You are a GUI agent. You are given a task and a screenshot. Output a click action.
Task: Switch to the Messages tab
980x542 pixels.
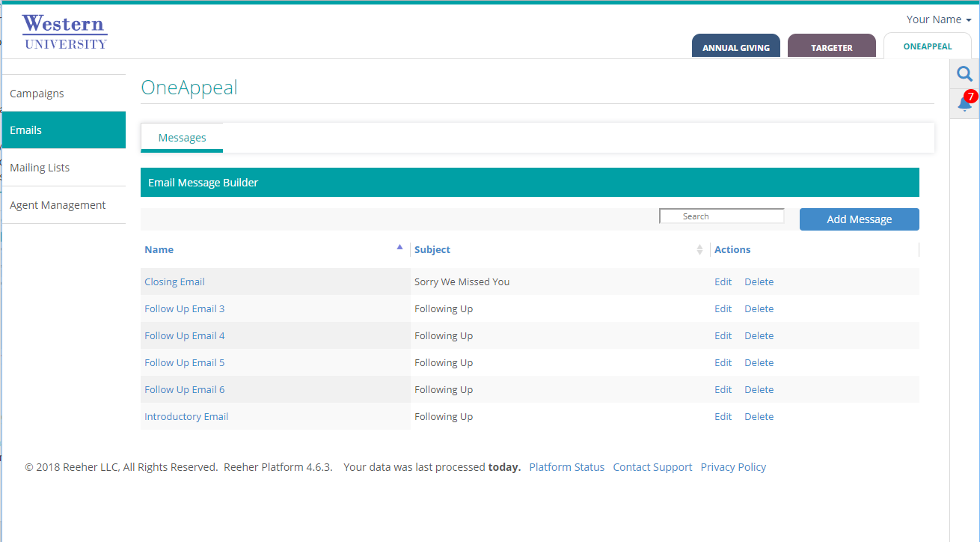tap(182, 137)
